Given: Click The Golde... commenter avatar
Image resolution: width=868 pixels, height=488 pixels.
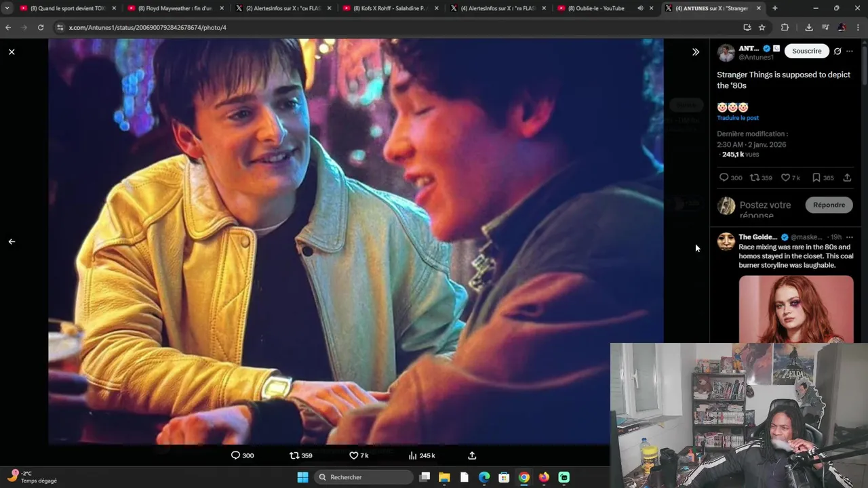Looking at the screenshot, I should pos(726,241).
